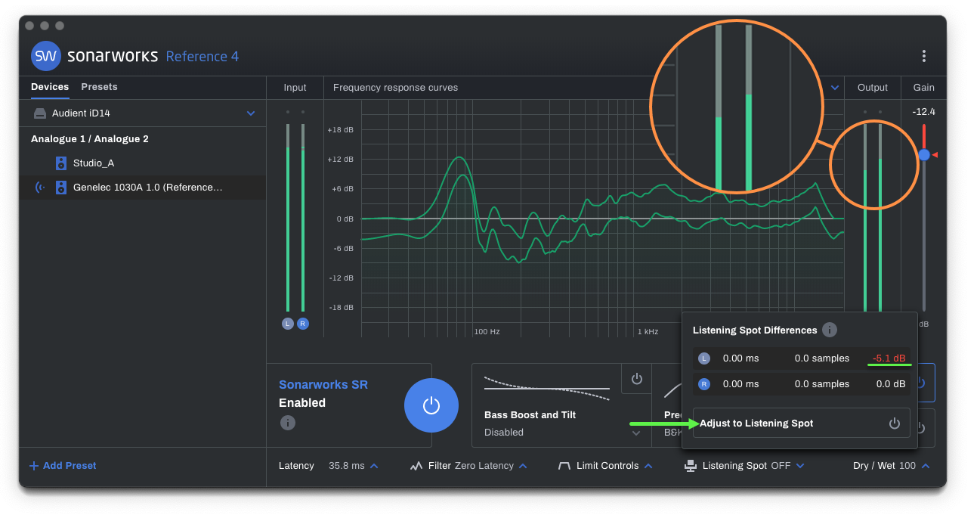Image resolution: width=980 pixels, height=515 pixels.
Task: Expand the Dry / Wet 100 control
Action: [925, 466]
